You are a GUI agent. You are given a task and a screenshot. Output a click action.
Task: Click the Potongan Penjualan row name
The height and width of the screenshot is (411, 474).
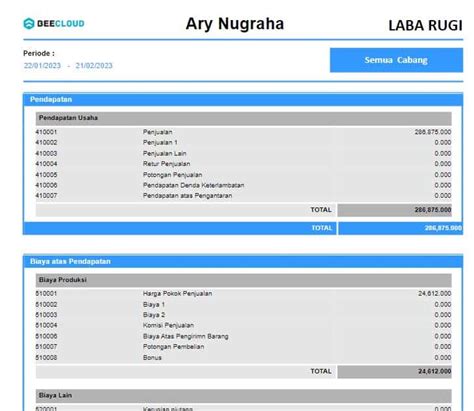[173, 175]
